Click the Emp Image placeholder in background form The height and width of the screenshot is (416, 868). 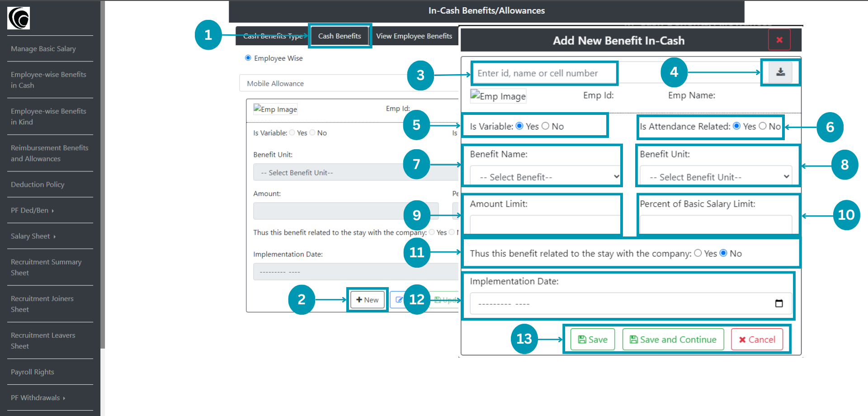point(275,109)
